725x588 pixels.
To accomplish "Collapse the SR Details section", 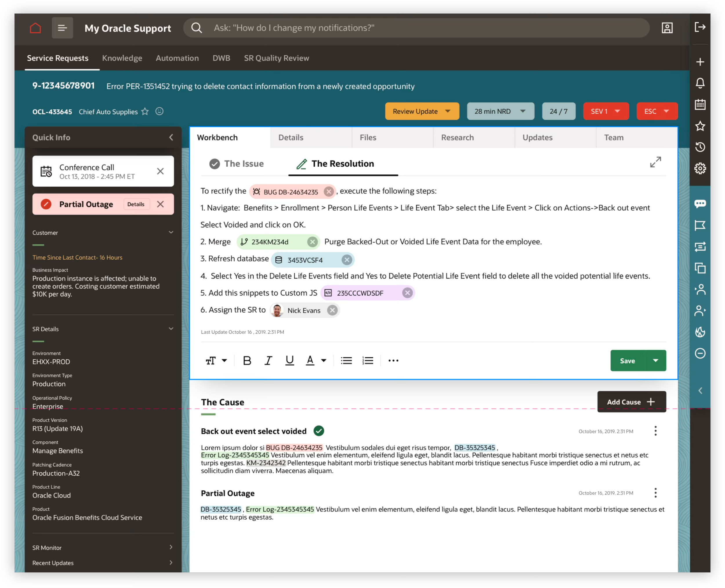I will [171, 329].
